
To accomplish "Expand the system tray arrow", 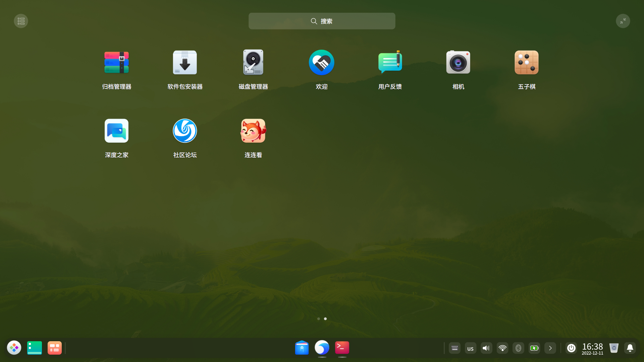I will coord(550,348).
